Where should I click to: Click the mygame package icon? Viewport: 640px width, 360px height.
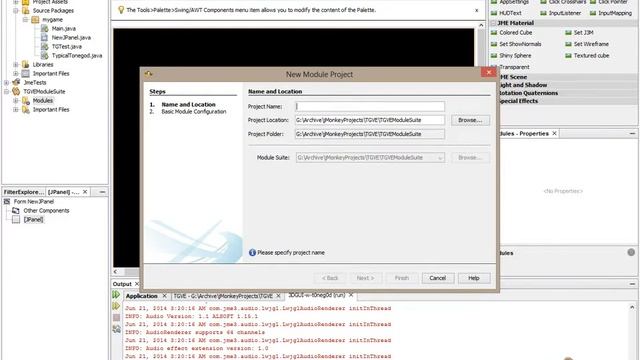pyautogui.click(x=35, y=20)
